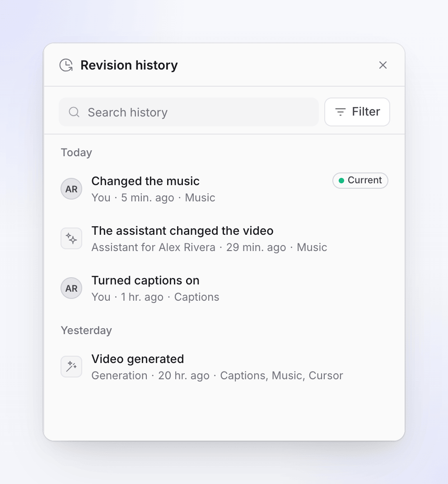Select The assistant changed the video revision
The height and width of the screenshot is (484, 448).
point(224,238)
